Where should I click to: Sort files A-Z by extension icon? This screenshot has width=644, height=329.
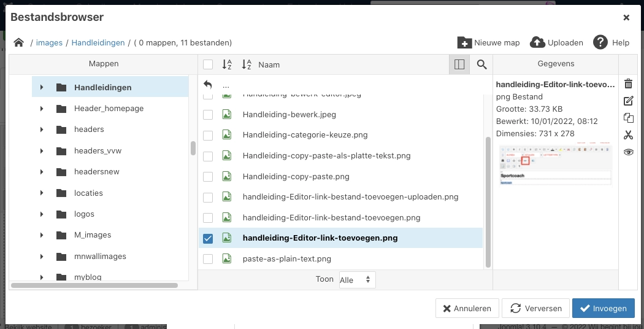tap(227, 64)
